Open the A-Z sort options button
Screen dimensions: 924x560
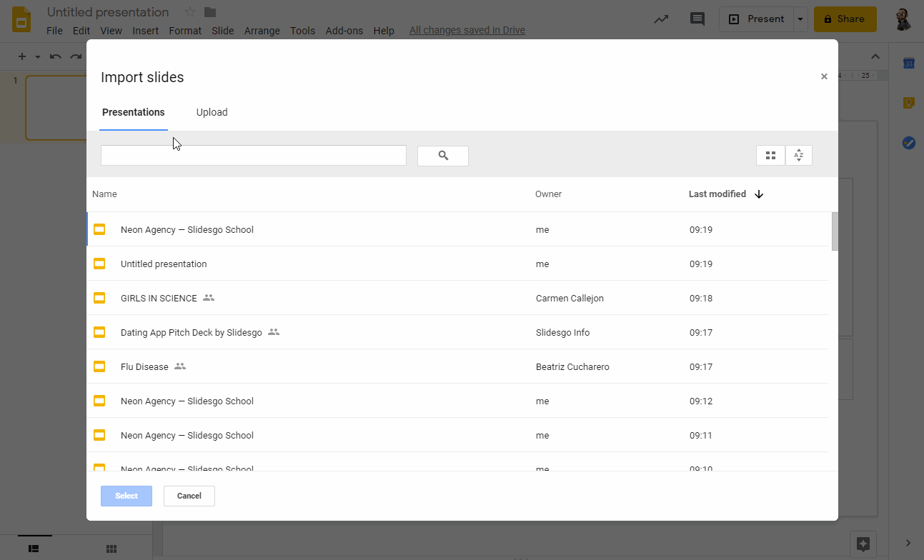tap(799, 156)
